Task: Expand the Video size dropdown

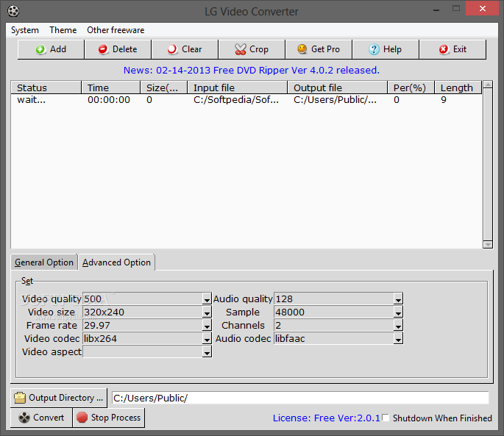Action: coord(207,312)
